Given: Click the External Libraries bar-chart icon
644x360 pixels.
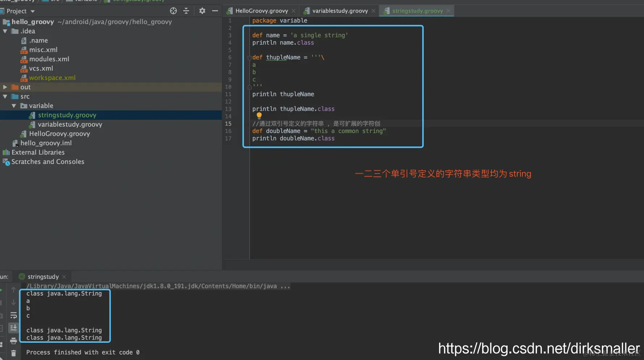Looking at the screenshot, I should point(6,152).
